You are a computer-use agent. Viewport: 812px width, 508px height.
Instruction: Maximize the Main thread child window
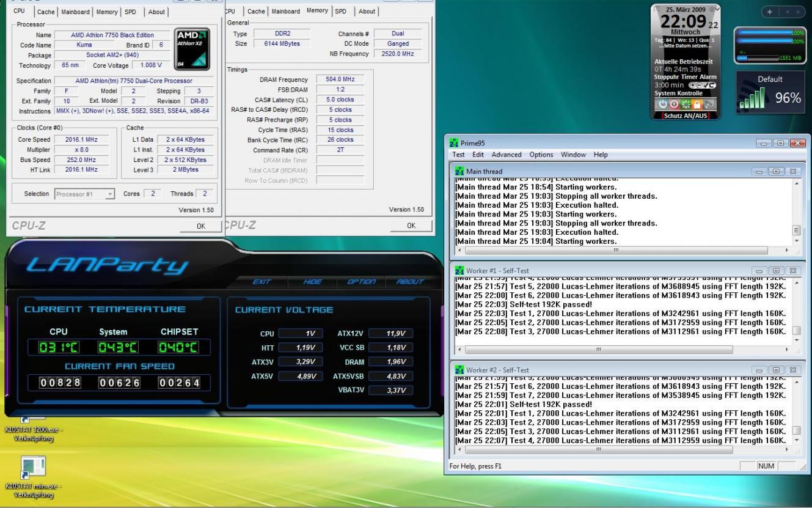777,171
